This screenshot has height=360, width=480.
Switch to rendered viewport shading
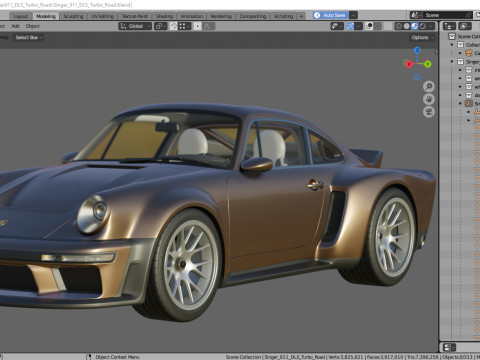tap(423, 26)
